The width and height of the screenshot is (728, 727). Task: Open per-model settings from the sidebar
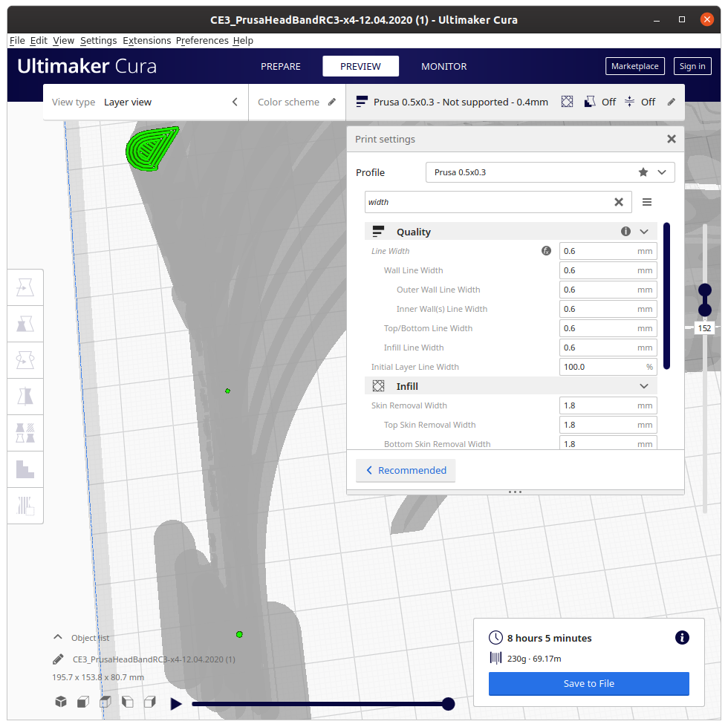tap(25, 433)
